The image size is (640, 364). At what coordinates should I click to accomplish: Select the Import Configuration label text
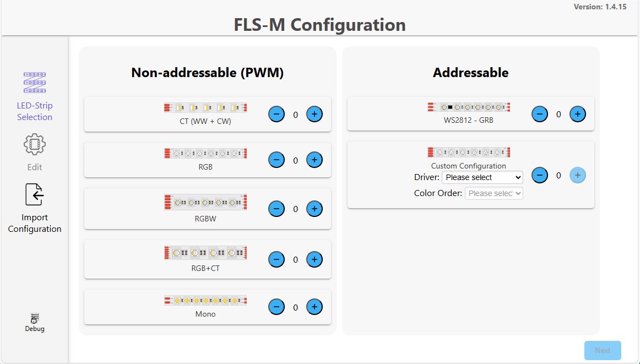[34, 223]
